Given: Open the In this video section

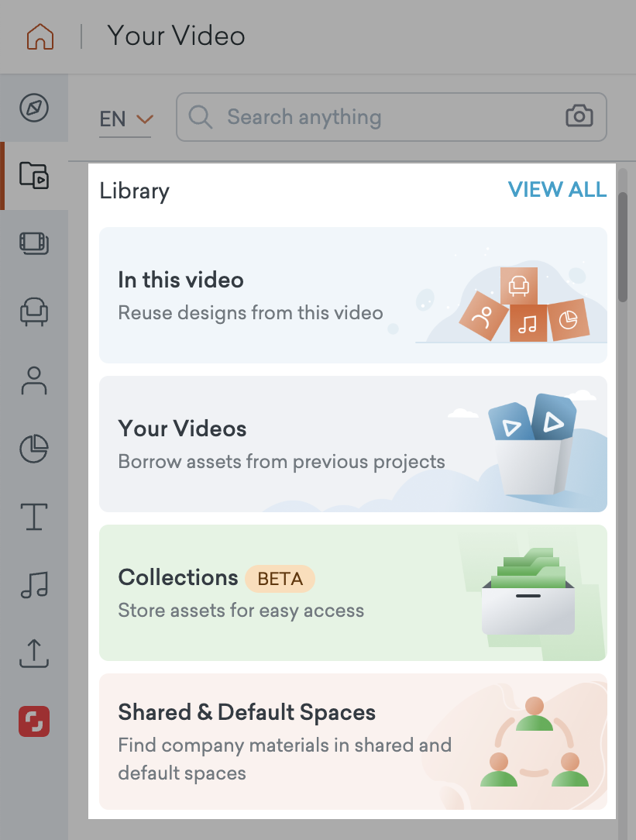Looking at the screenshot, I should pyautogui.click(x=352, y=294).
